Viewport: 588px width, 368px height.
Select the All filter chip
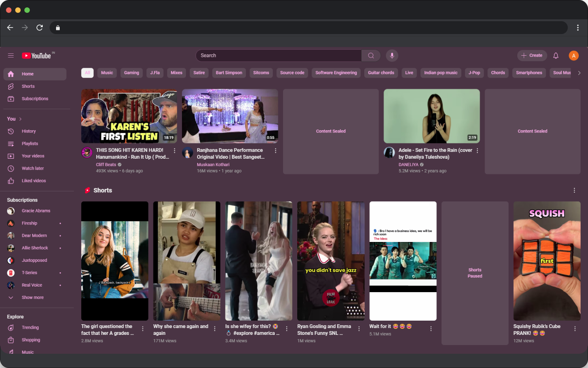click(87, 73)
